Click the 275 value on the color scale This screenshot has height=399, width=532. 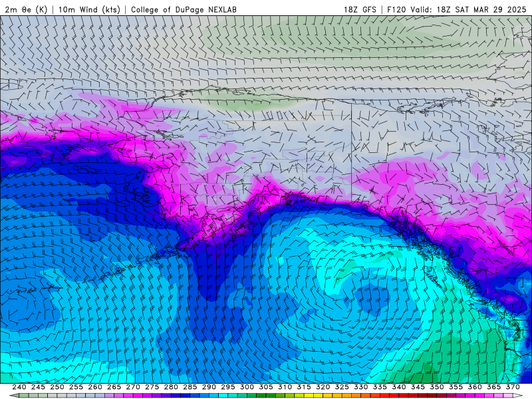coord(152,387)
